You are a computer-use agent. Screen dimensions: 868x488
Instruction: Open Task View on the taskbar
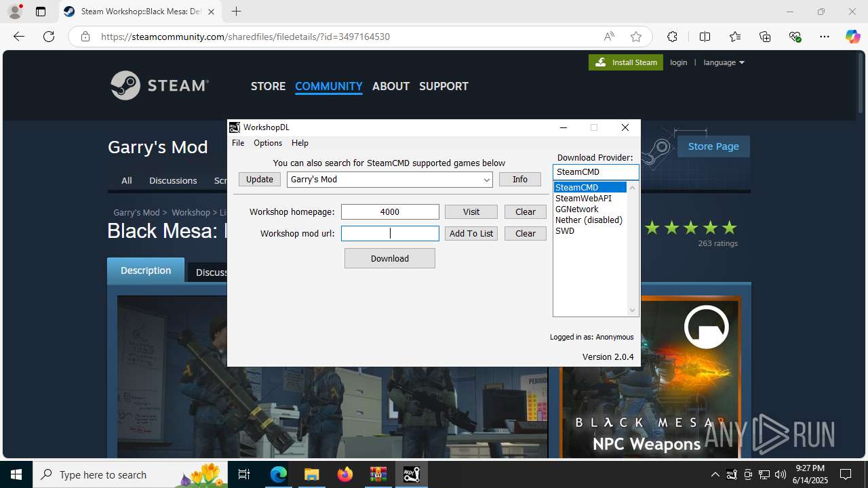point(245,474)
